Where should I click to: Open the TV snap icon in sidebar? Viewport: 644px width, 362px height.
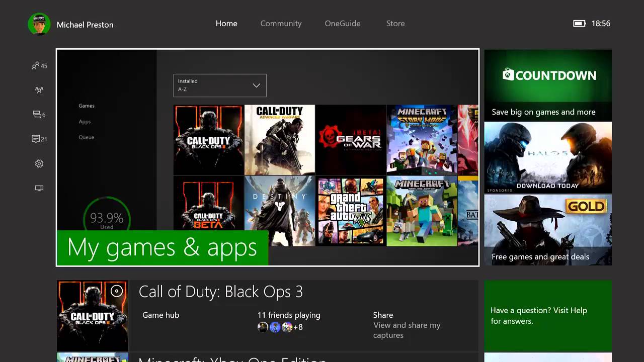(x=39, y=188)
